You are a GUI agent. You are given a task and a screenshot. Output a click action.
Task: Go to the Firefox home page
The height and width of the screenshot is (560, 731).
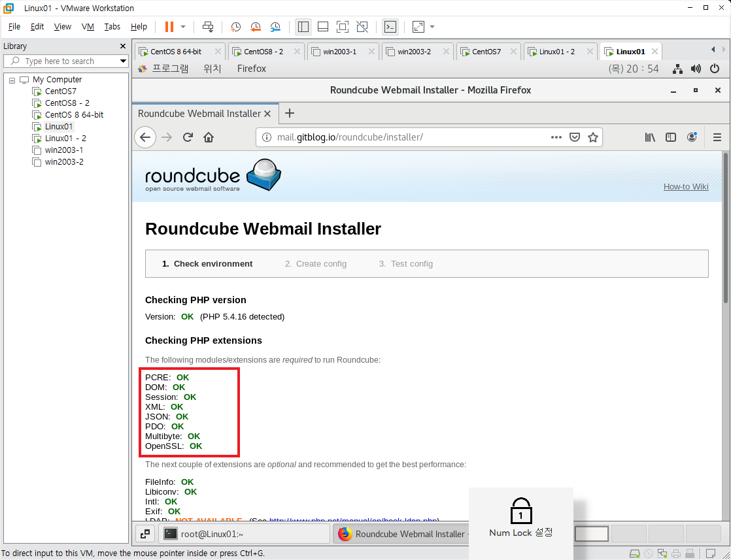209,137
